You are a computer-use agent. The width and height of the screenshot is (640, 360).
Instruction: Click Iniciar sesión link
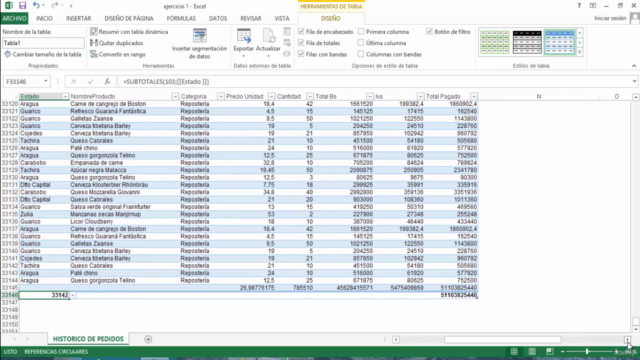(x=610, y=18)
